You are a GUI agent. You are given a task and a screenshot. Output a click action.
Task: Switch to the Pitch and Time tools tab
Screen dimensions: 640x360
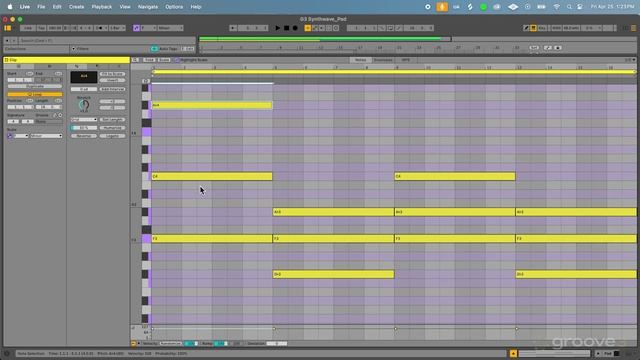pyautogui.click(x=77, y=66)
